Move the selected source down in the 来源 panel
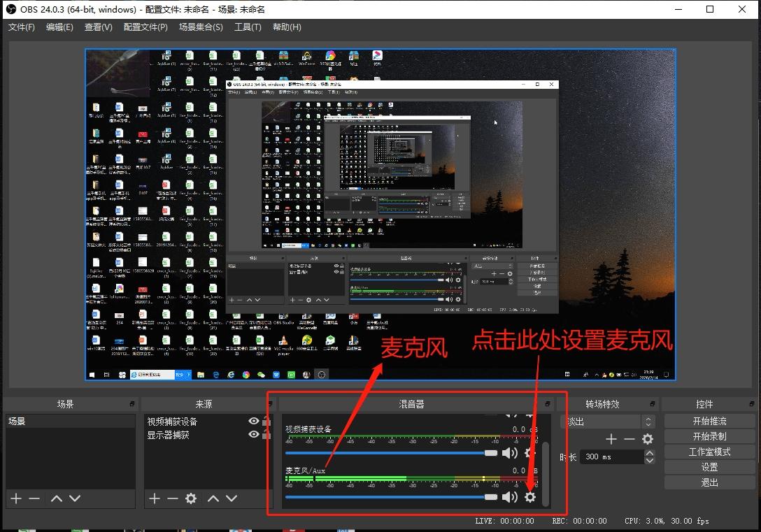Image resolution: width=761 pixels, height=532 pixels. 232,498
